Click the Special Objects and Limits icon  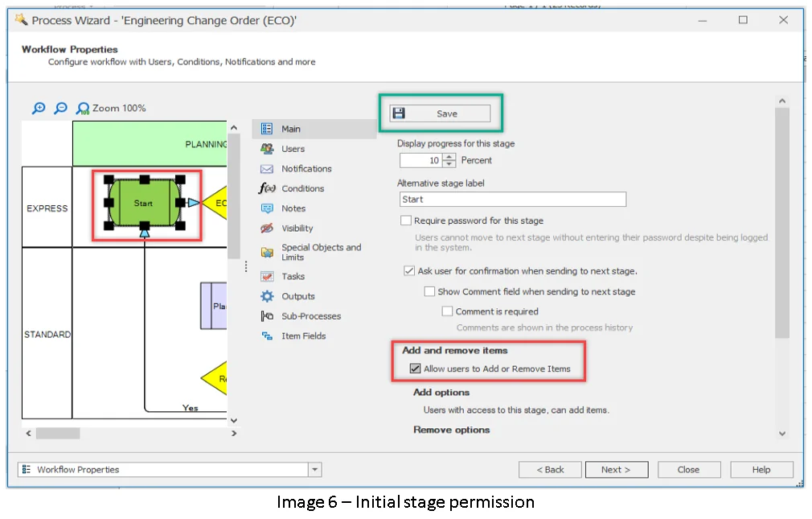[267, 253]
